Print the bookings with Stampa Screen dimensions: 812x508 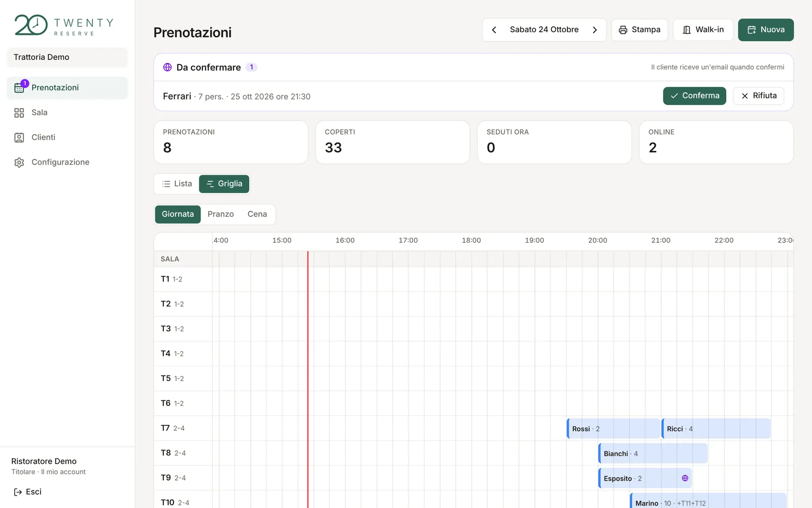(639, 30)
